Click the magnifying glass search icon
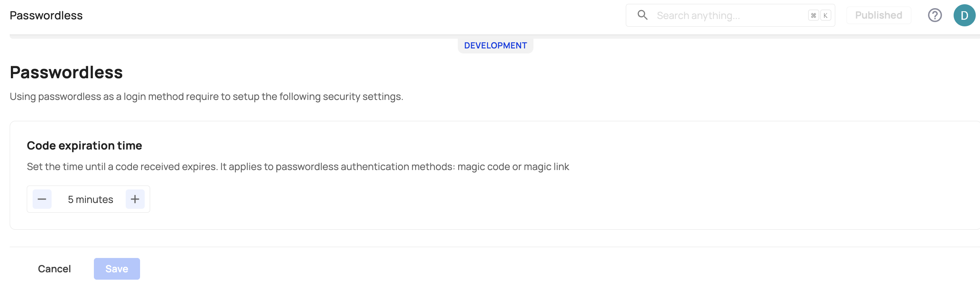980x306 pixels. pos(642,15)
